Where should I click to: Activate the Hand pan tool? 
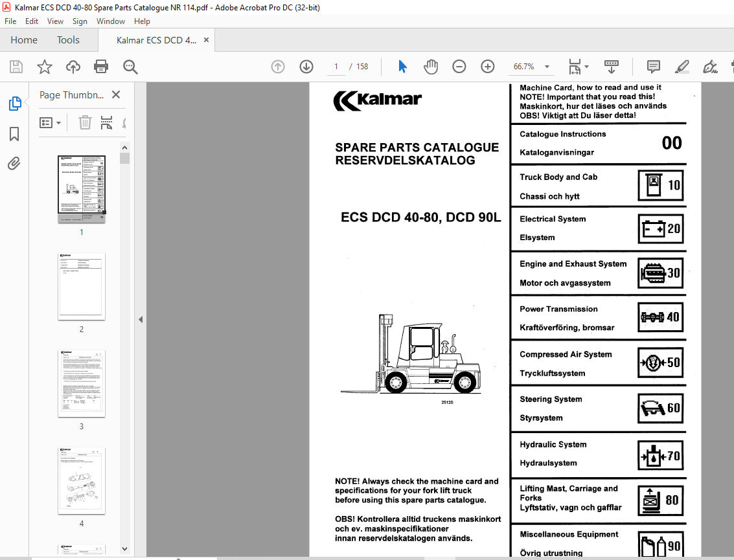[x=431, y=67]
